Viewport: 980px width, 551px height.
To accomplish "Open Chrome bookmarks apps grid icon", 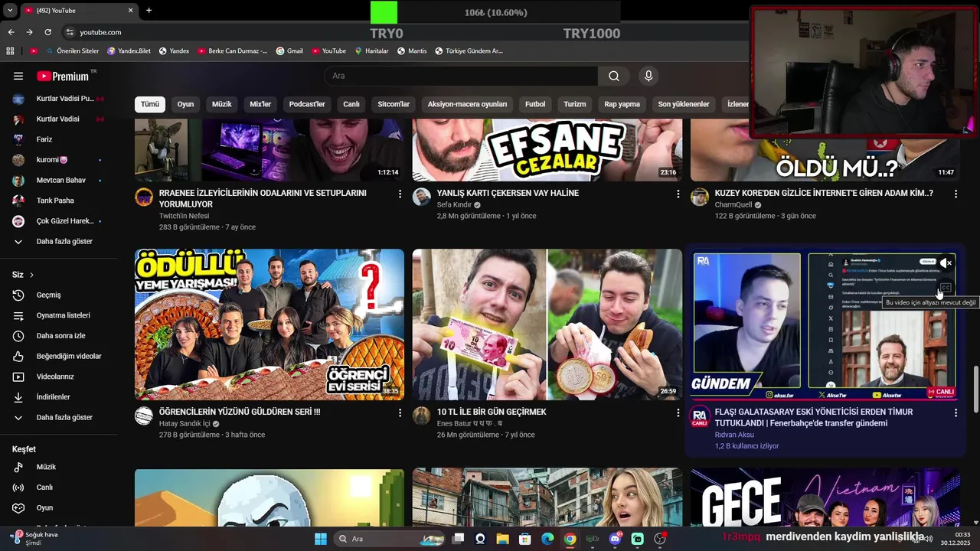I will pyautogui.click(x=10, y=51).
